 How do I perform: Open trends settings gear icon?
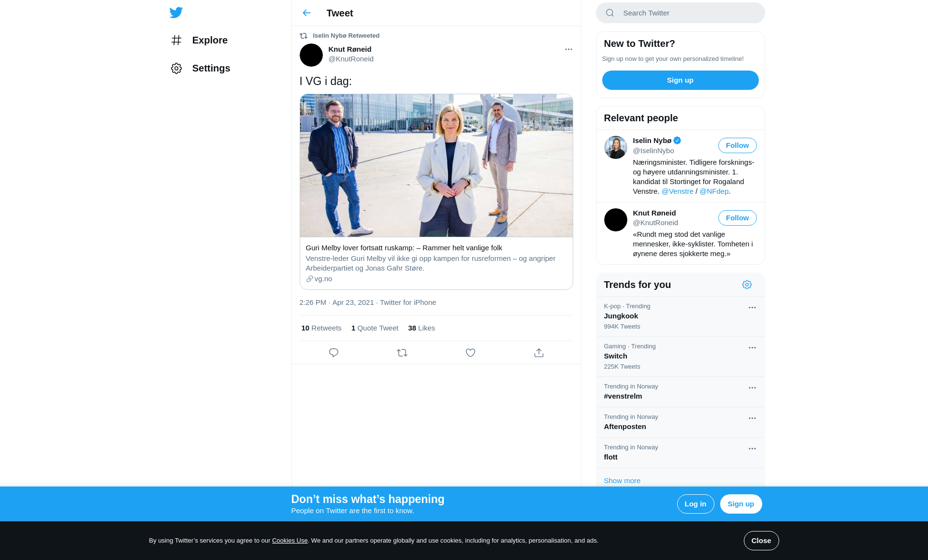click(747, 285)
